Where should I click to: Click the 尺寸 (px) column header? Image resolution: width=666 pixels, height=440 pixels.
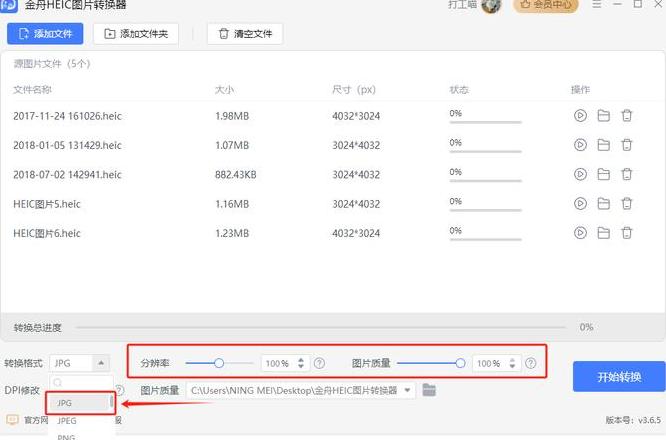(x=354, y=90)
